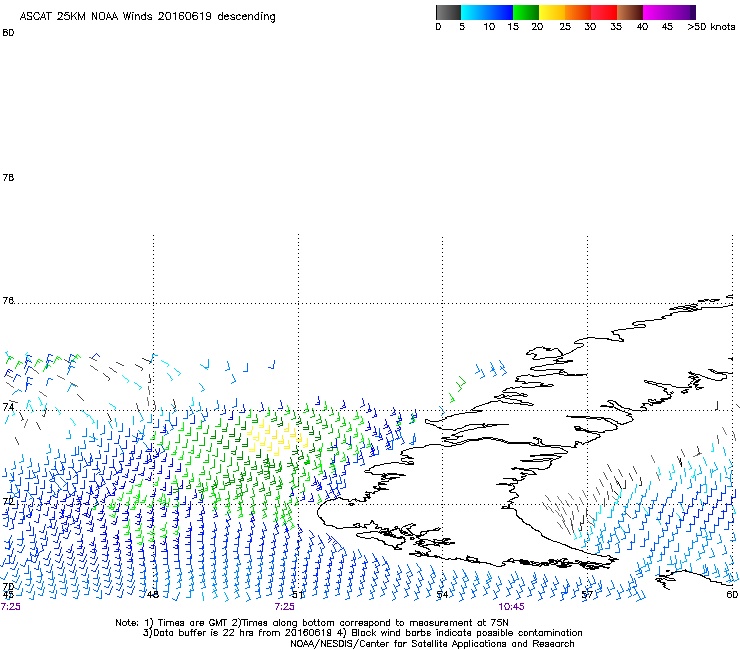Click the title text "ASCAT 25KM NOAA Winds 20160619 descending"
Image resolution: width=740 pixels, height=650 pixels.
(x=147, y=16)
